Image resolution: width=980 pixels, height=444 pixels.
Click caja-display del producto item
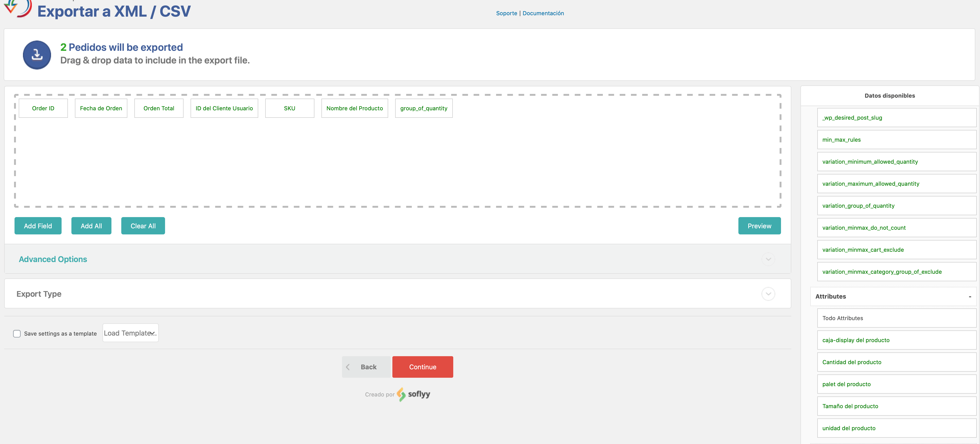(897, 340)
